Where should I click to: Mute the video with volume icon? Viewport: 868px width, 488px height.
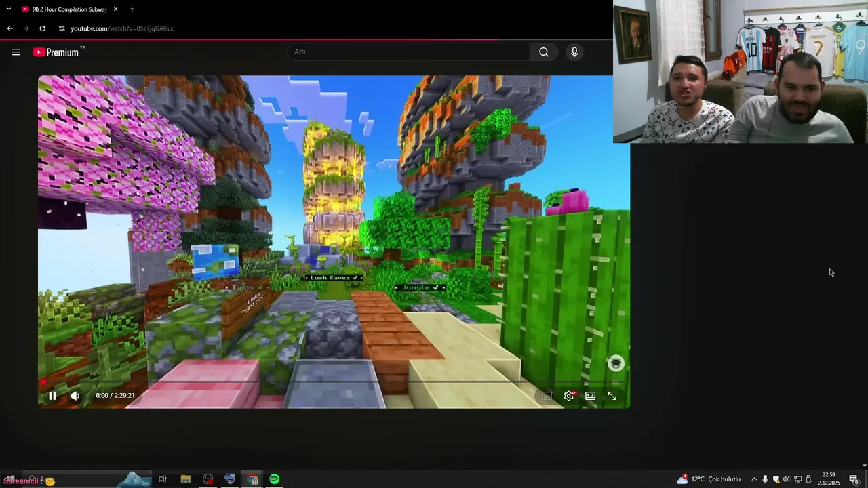pyautogui.click(x=75, y=396)
